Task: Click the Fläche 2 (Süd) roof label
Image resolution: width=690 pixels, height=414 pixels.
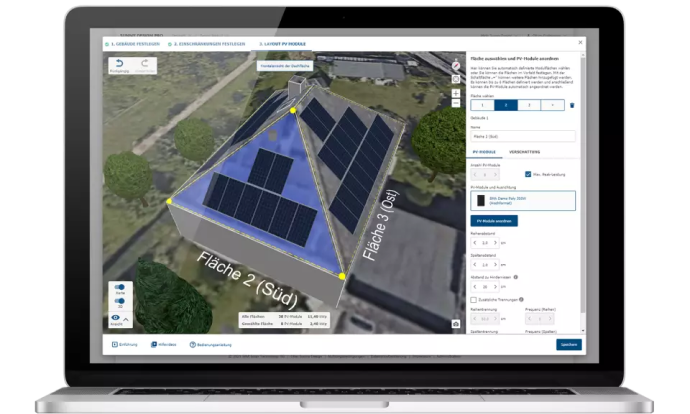Action: pyautogui.click(x=247, y=279)
